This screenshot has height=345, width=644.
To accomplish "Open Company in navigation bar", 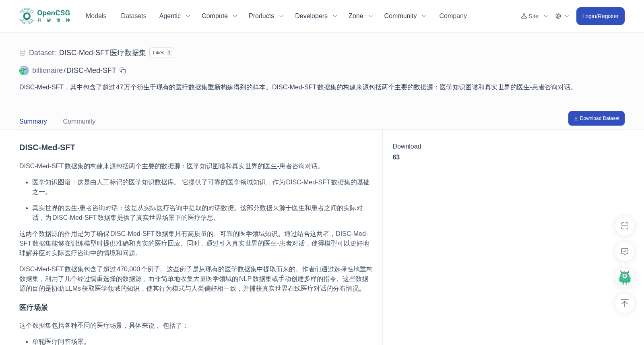I will click(x=453, y=16).
